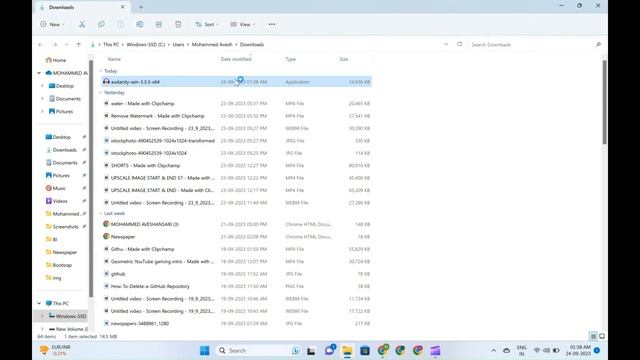Click the Delete trash icon in toolbar

(178, 24)
